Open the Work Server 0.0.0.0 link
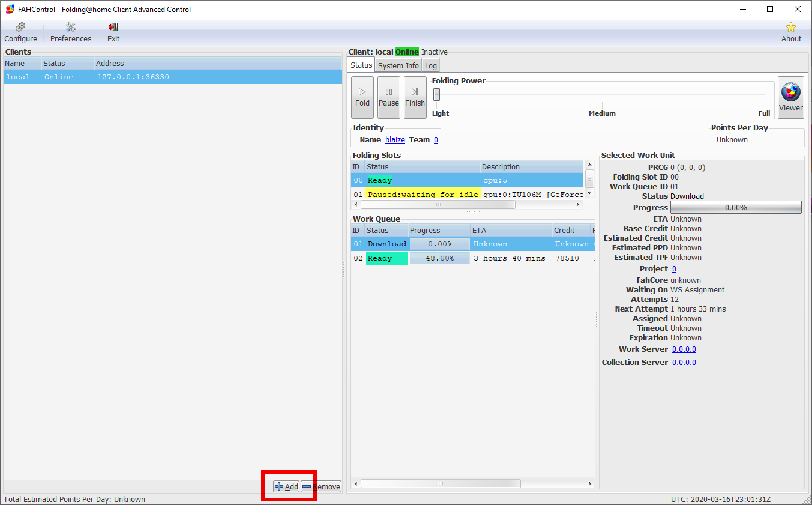The image size is (812, 505). point(684,349)
